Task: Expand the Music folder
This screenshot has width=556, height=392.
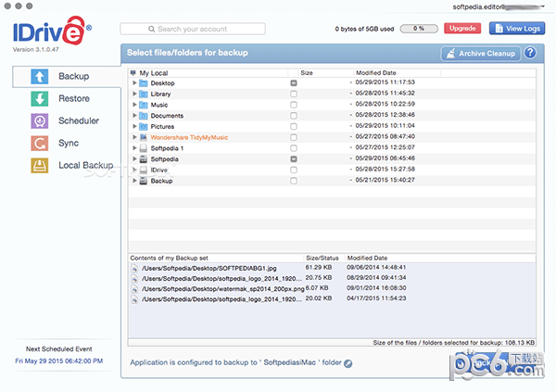Action: coord(134,105)
